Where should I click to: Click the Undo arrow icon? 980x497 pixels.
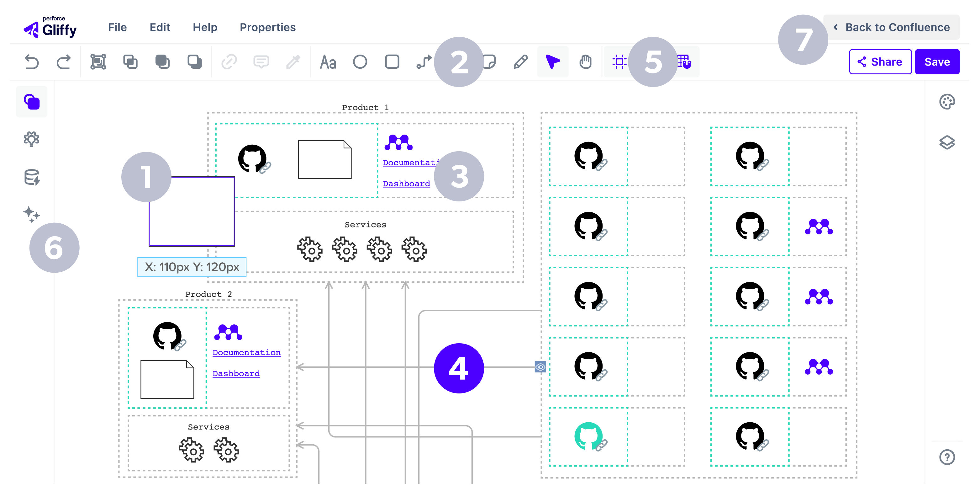(x=32, y=62)
